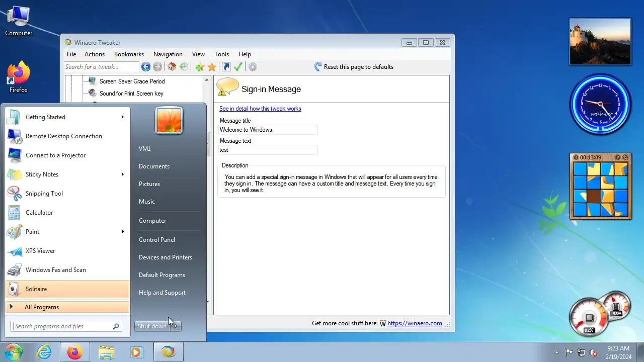Expand the Paint recent files arrow

click(122, 232)
